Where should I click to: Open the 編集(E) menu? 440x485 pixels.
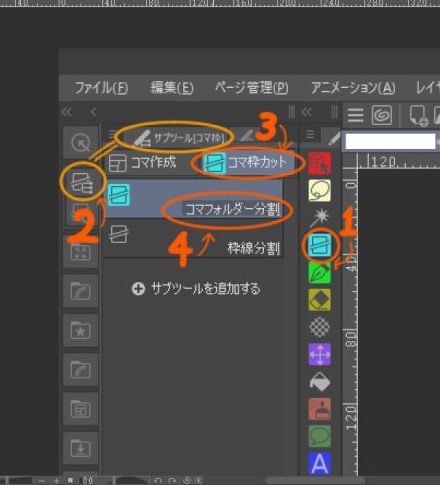(x=172, y=88)
